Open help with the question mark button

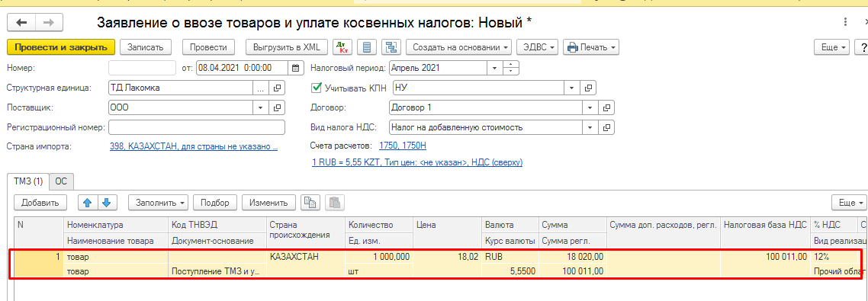point(863,47)
